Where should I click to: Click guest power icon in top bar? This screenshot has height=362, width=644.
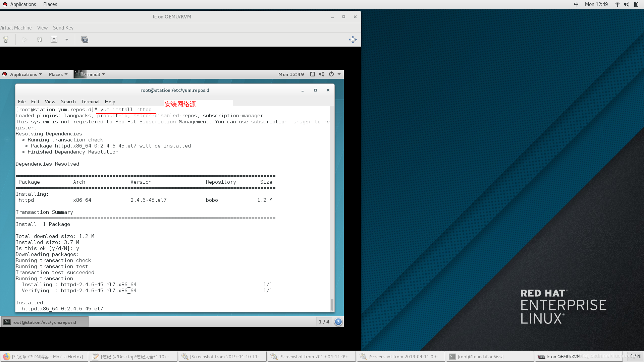(331, 74)
